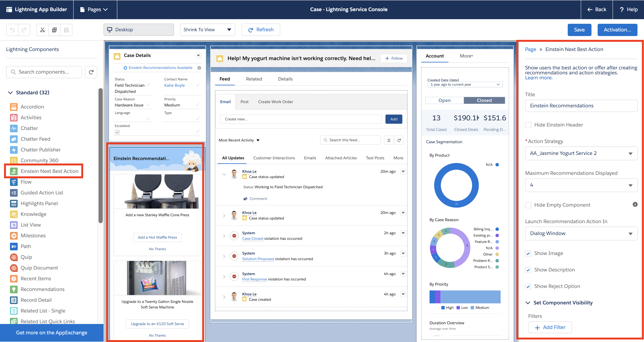Viewport: 644px width, 342px height.
Task: Click the Learn more link
Action: click(x=539, y=78)
